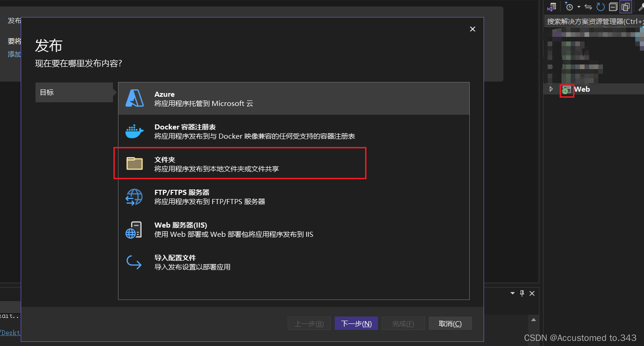
Task: Expand the Web project node
Action: 551,89
